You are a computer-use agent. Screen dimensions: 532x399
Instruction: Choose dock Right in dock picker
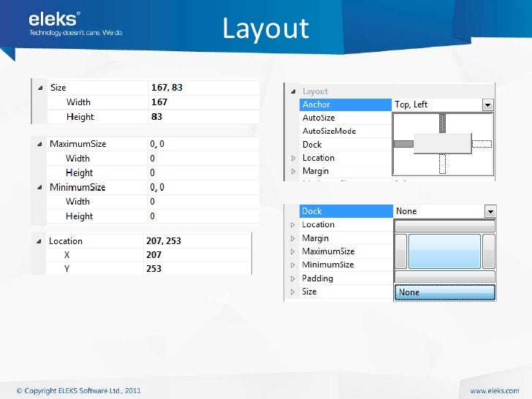[489, 251]
